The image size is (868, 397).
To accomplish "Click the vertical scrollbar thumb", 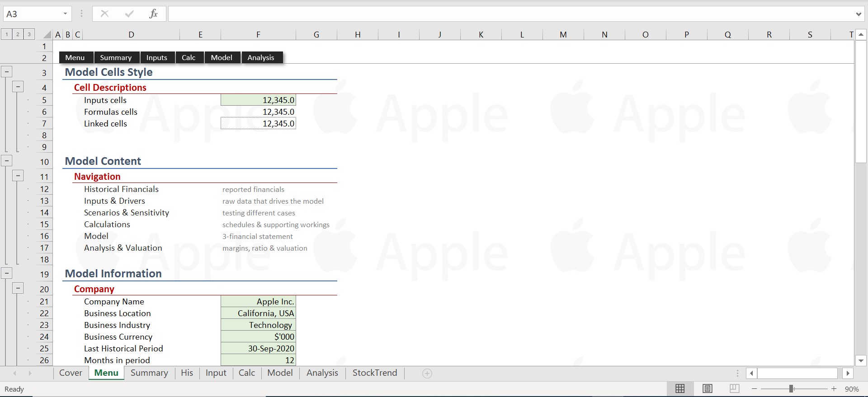I will (861, 102).
